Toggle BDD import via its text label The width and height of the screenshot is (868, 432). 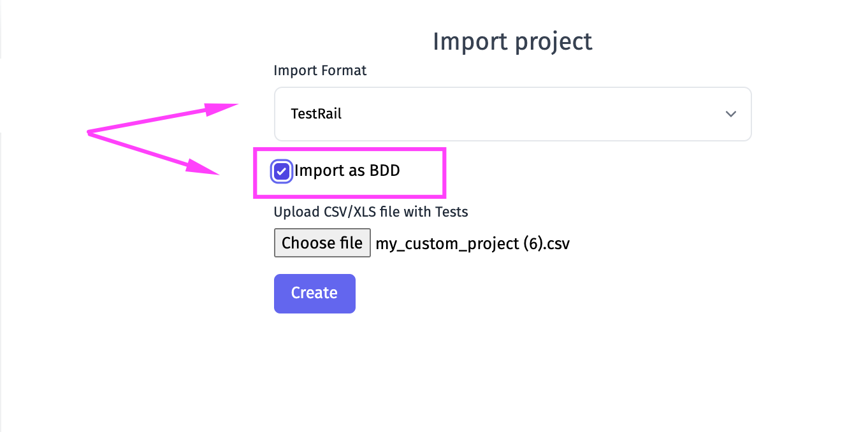pos(347,171)
